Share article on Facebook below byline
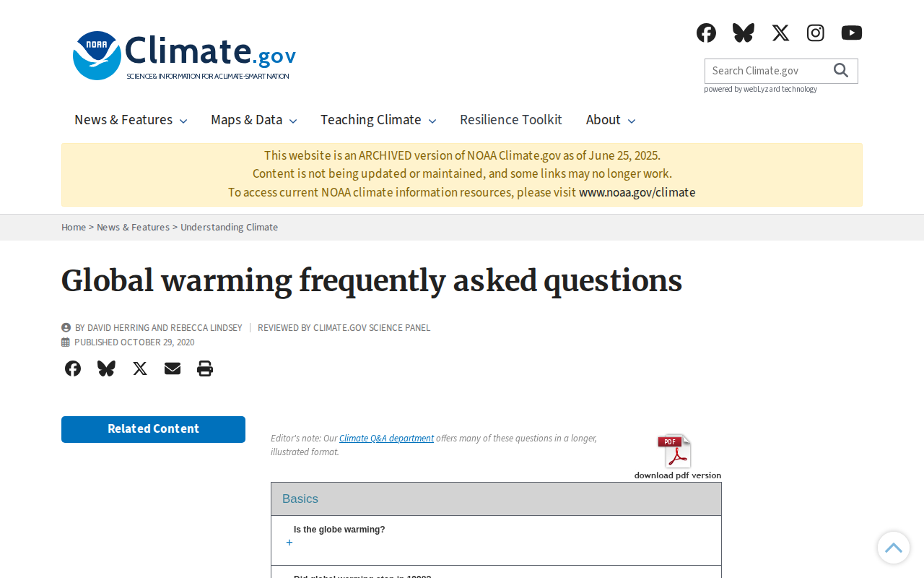Viewport: 924px width, 578px height. (x=73, y=368)
